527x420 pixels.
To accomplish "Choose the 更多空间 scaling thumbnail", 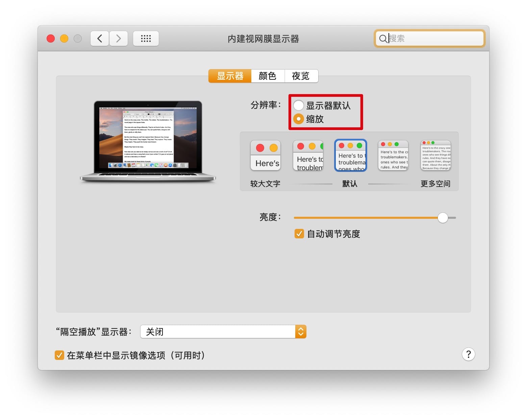I will click(436, 155).
